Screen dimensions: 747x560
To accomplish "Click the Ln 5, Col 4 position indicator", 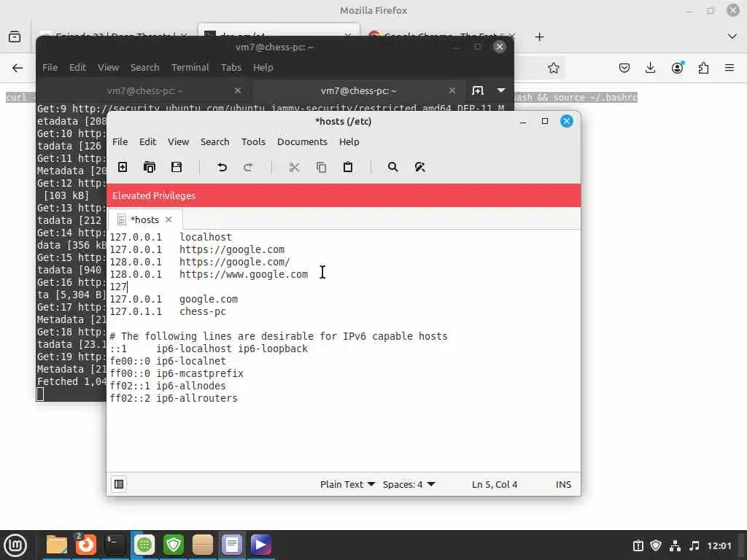I will point(495,484).
